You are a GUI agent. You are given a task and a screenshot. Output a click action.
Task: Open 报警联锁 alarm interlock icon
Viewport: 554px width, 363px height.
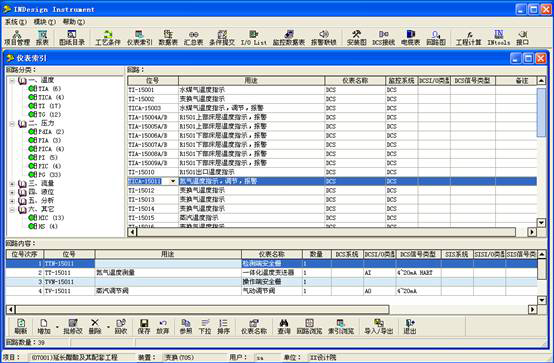[324, 38]
